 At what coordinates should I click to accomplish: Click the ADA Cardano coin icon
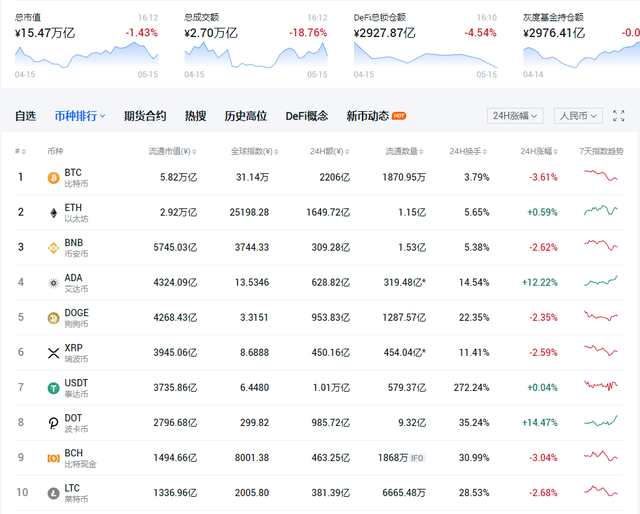point(53,283)
